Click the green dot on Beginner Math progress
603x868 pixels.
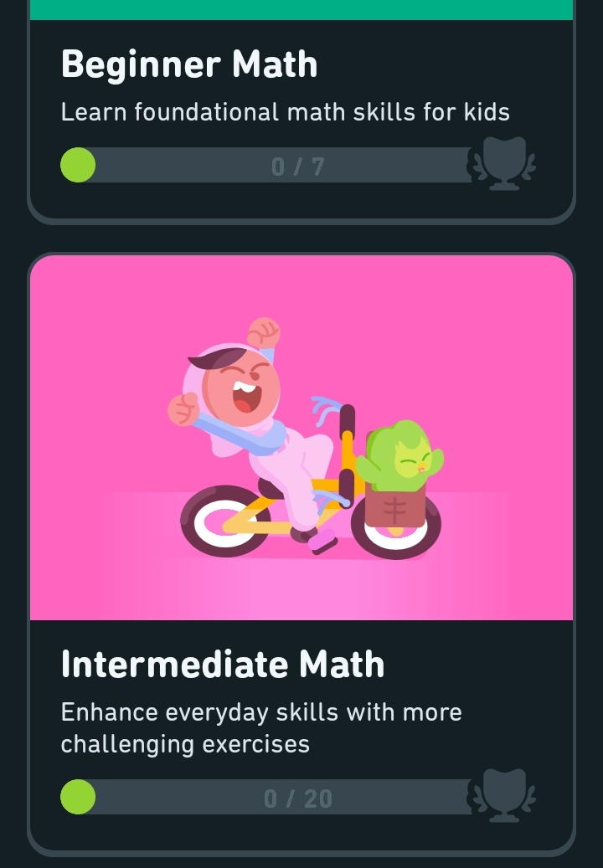coord(78,165)
